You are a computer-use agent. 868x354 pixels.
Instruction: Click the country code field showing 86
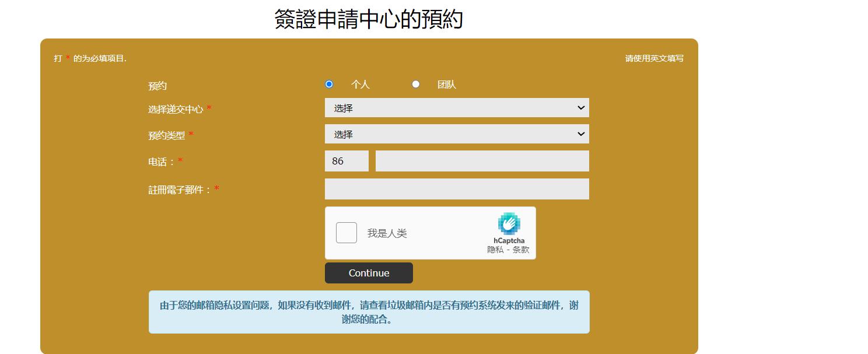coord(346,160)
